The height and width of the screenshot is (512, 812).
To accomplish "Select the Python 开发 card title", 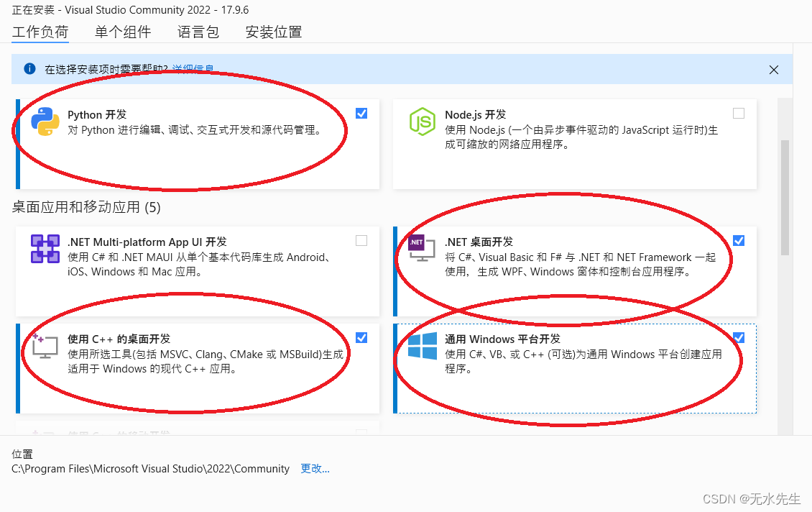I will click(97, 114).
